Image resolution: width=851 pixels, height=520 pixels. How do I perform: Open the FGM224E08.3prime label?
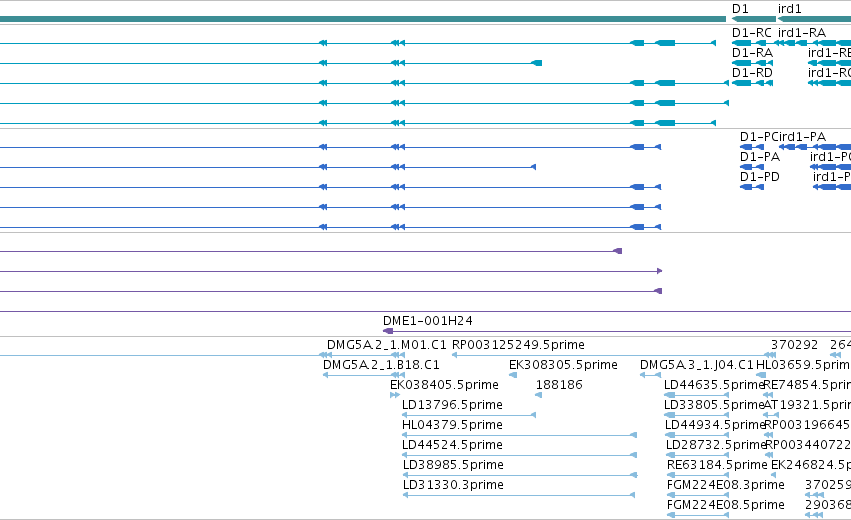click(726, 485)
